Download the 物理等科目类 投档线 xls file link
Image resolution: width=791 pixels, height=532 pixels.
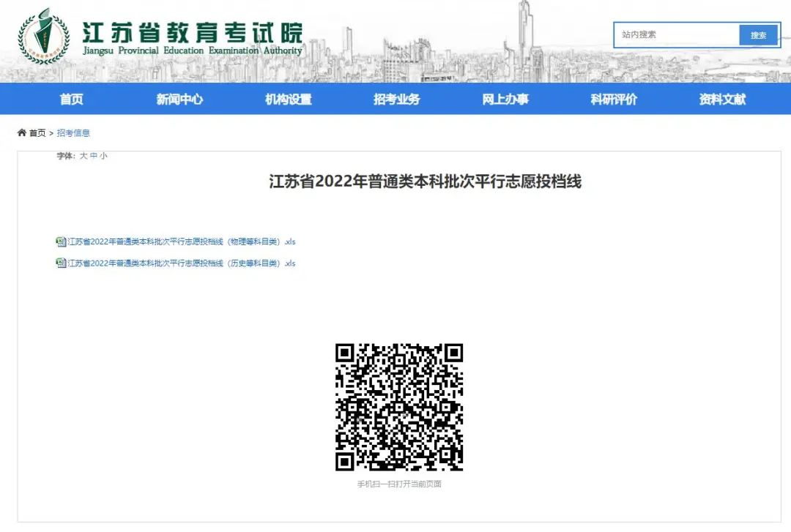coord(182,242)
